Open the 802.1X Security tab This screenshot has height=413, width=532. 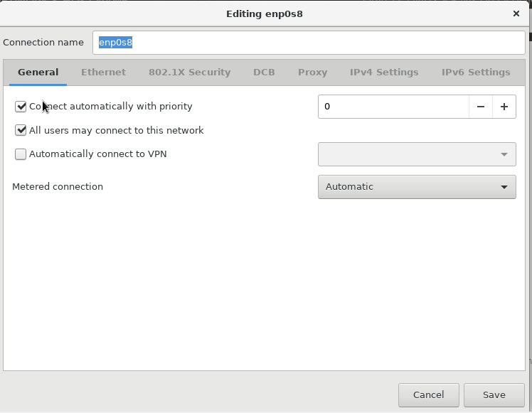coord(190,73)
